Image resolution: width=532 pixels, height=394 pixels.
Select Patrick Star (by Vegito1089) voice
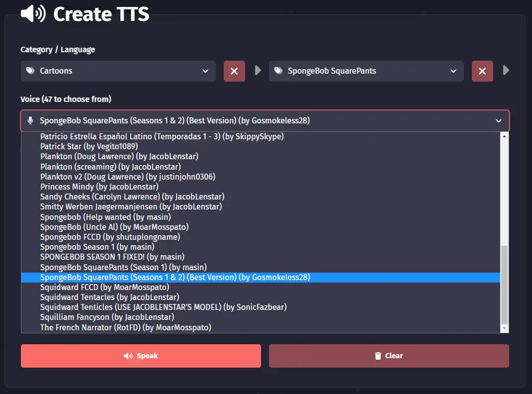coord(261,146)
